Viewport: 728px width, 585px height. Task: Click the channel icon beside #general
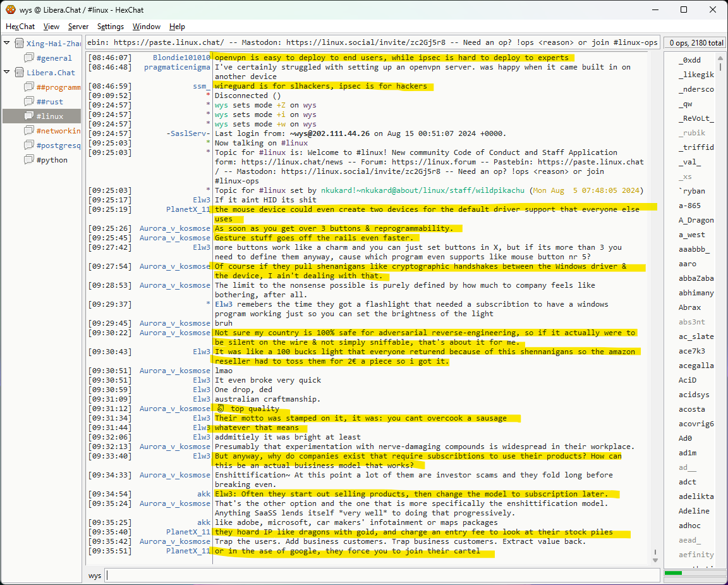pos(29,58)
